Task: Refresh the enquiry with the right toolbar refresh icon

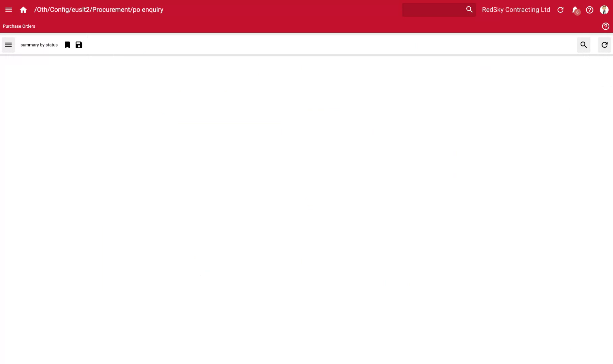Action: [x=604, y=44]
